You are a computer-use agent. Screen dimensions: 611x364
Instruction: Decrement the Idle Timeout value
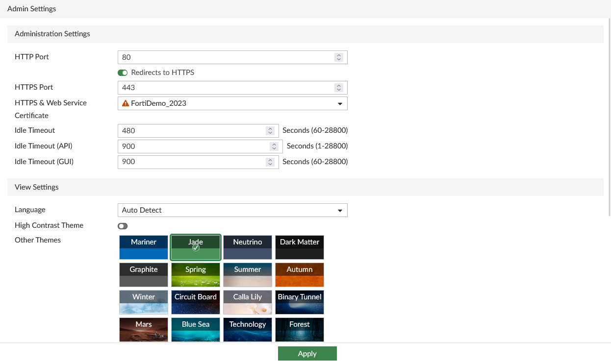pyautogui.click(x=270, y=133)
